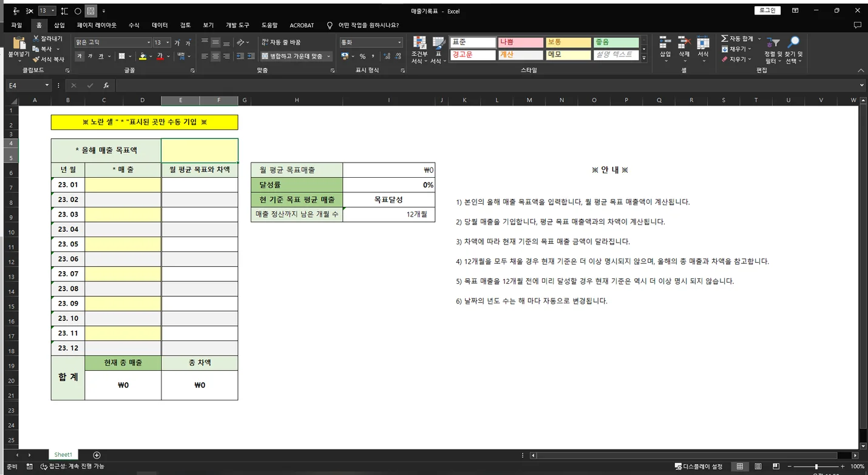This screenshot has height=475, width=868.
Task: Switch to page layout view in status bar
Action: click(758, 467)
